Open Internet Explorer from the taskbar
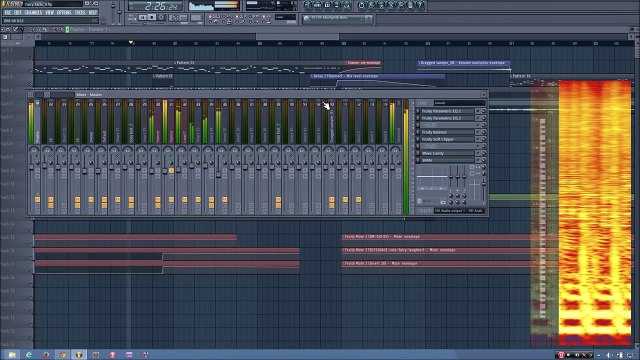This screenshot has height=360, width=640. pos(29,355)
